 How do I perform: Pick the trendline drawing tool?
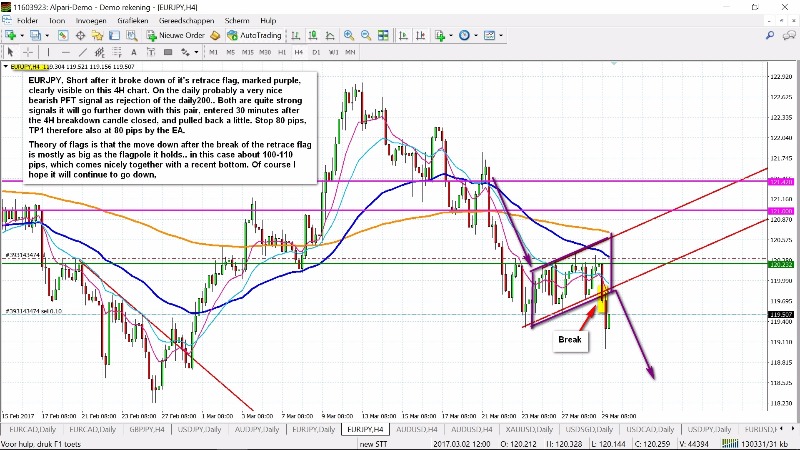tap(85, 52)
